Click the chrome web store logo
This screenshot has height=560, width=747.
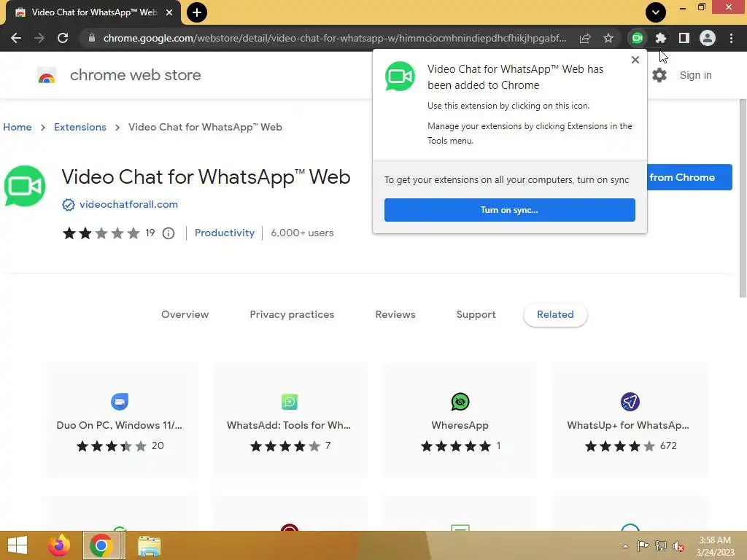coord(47,75)
